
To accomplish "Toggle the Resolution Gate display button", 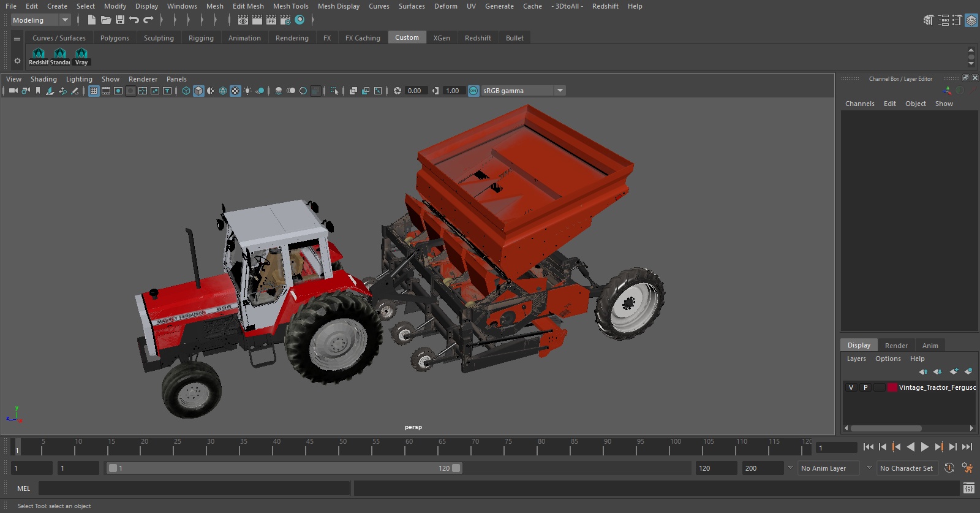I will [x=118, y=91].
